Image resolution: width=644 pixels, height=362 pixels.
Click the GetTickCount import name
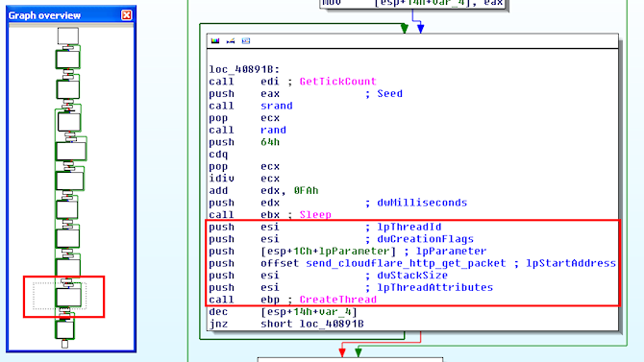[x=338, y=82]
